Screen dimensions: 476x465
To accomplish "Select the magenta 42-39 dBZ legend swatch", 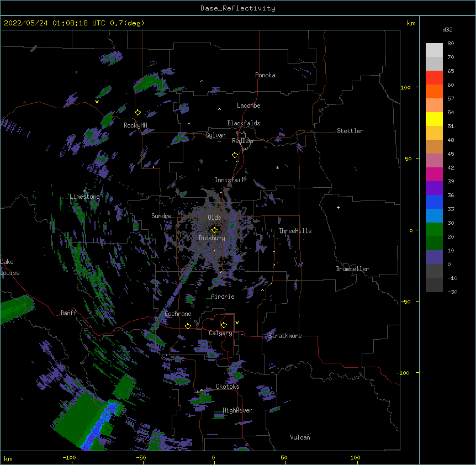I will [434, 174].
